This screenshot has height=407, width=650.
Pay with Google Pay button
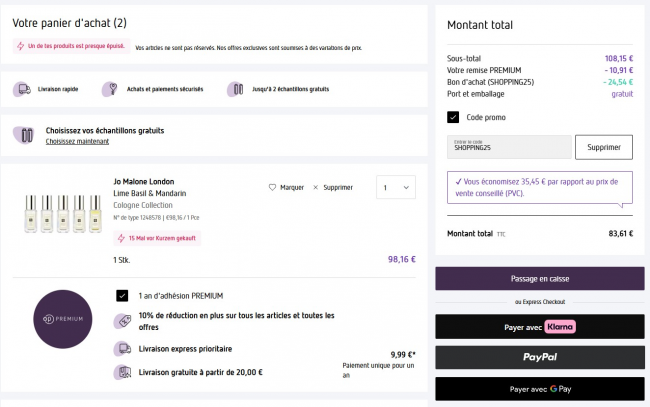[x=539, y=388]
